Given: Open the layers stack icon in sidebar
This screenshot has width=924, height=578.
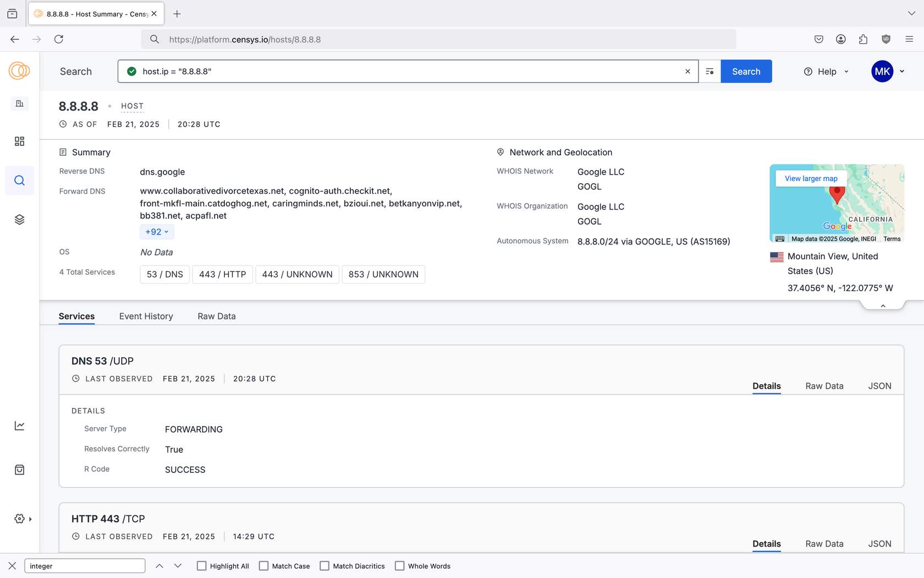Looking at the screenshot, I should pyautogui.click(x=19, y=220).
